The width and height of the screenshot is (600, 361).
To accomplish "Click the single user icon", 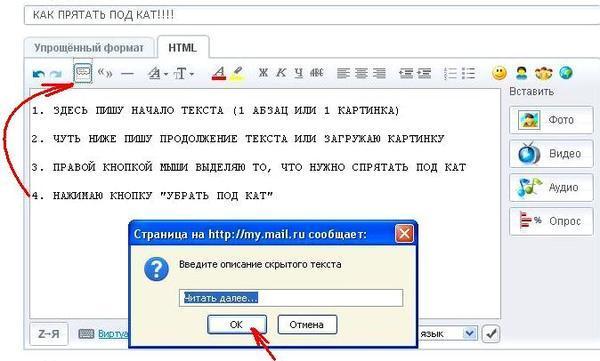I will [522, 73].
